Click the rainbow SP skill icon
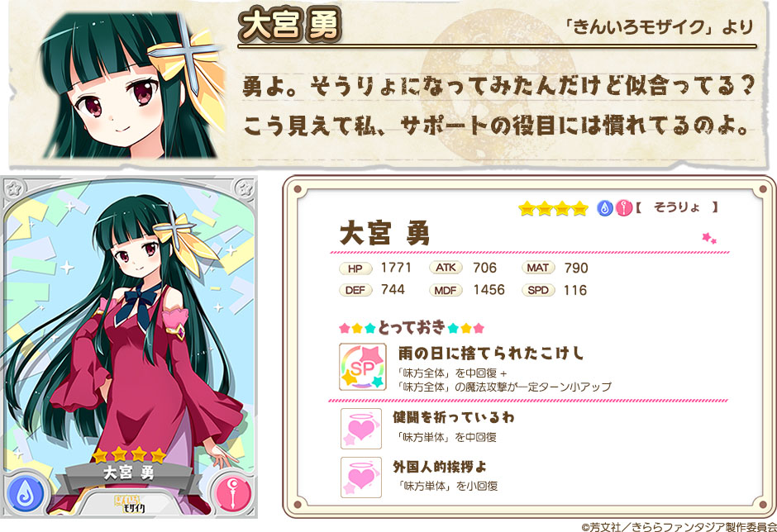777x532 pixels. (362, 367)
